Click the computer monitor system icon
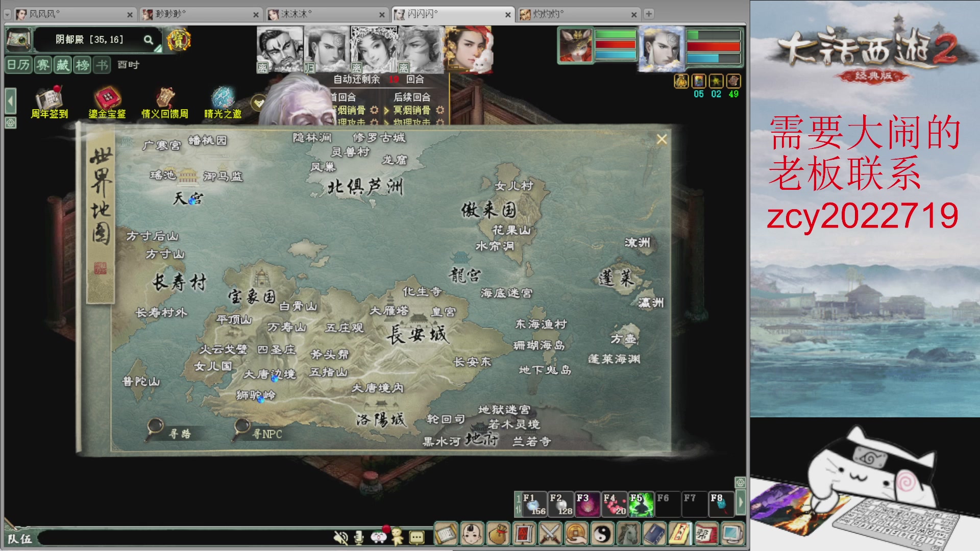 click(x=732, y=534)
